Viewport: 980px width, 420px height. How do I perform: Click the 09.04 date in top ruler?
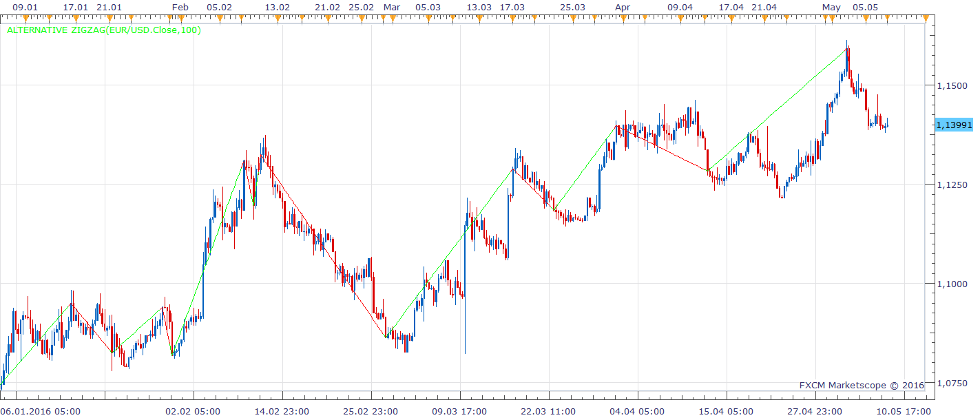(x=680, y=6)
